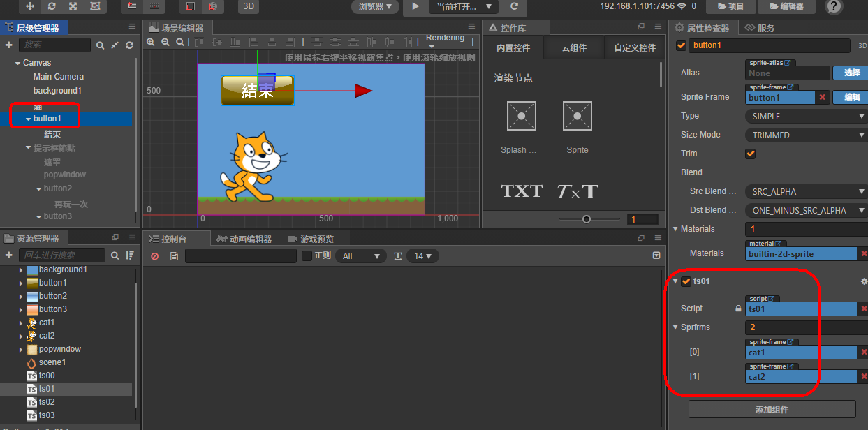Toggle the 正则 regex checkbox

tap(307, 255)
